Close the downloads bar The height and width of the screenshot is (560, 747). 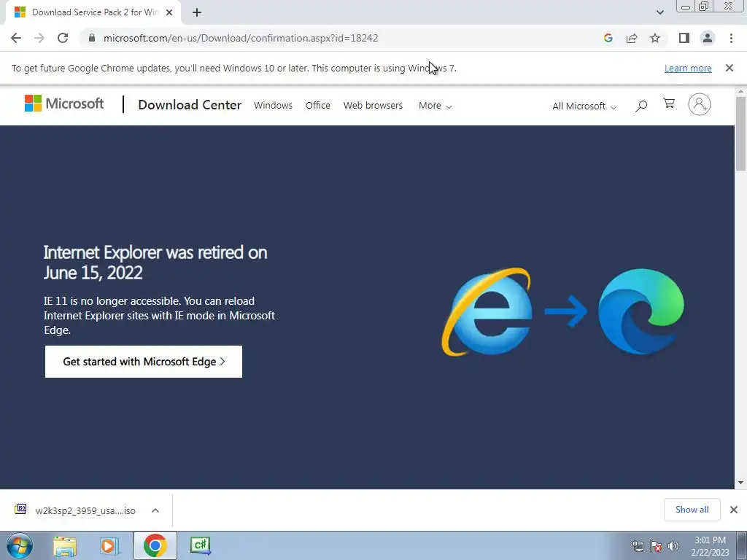coord(734,510)
